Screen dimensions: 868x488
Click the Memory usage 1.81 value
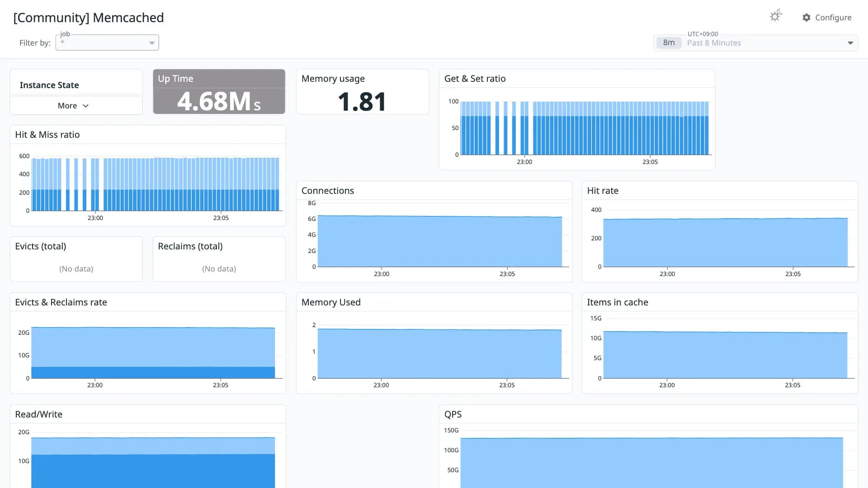click(x=362, y=102)
